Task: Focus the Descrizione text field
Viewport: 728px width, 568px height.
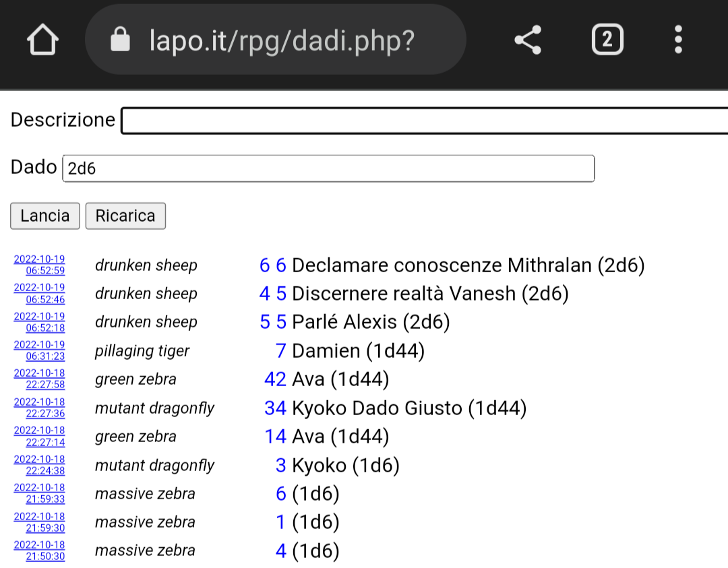Action: tap(425, 121)
